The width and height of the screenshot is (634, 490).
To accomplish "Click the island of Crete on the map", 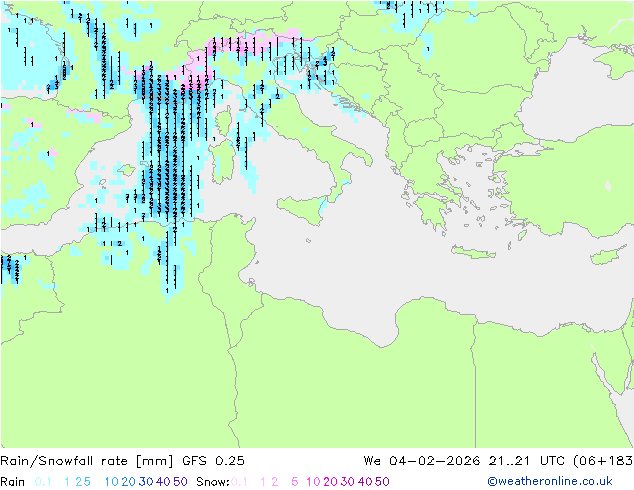I will (473, 252).
